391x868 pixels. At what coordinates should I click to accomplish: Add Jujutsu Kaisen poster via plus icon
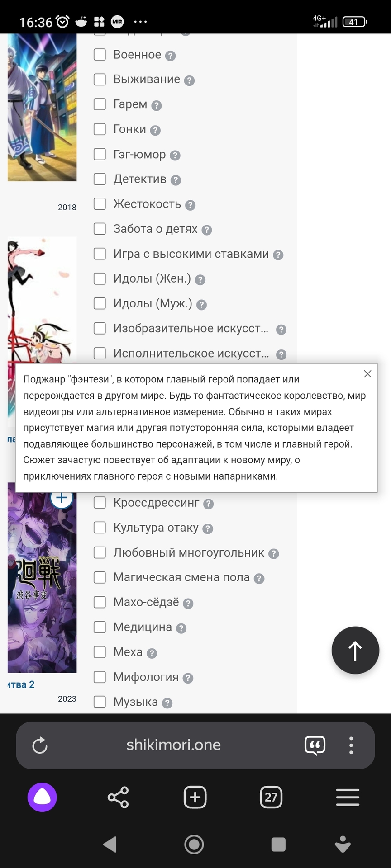pyautogui.click(x=62, y=498)
